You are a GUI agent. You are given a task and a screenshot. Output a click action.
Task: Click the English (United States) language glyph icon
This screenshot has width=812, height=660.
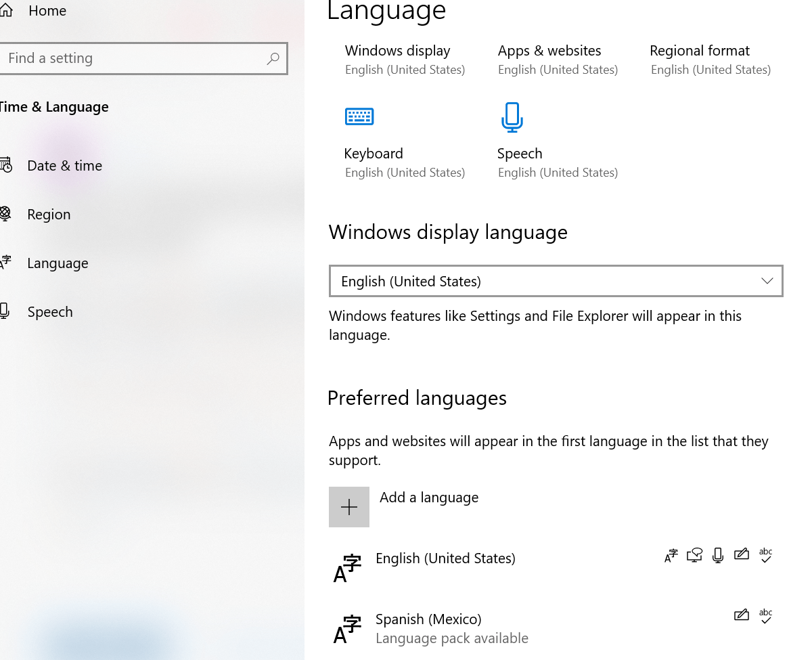tap(348, 568)
